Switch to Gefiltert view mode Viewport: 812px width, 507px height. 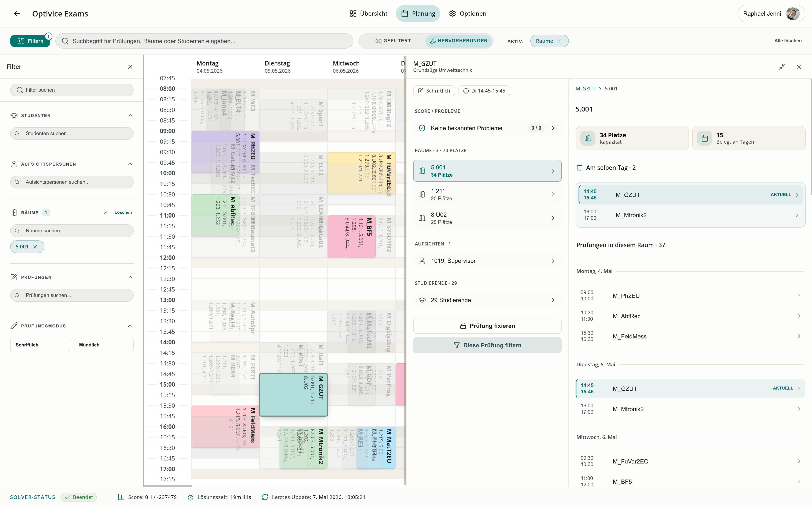pos(393,41)
